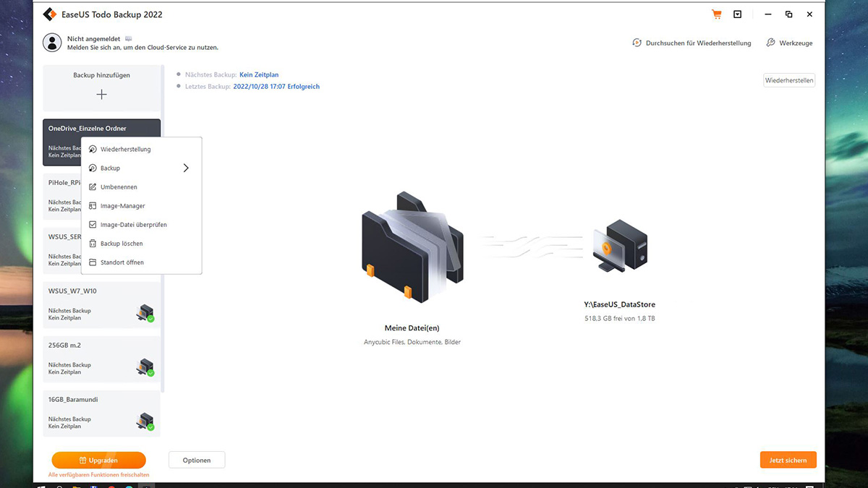Image resolution: width=868 pixels, height=488 pixels.
Task: Open the shopping cart icon
Action: [717, 14]
